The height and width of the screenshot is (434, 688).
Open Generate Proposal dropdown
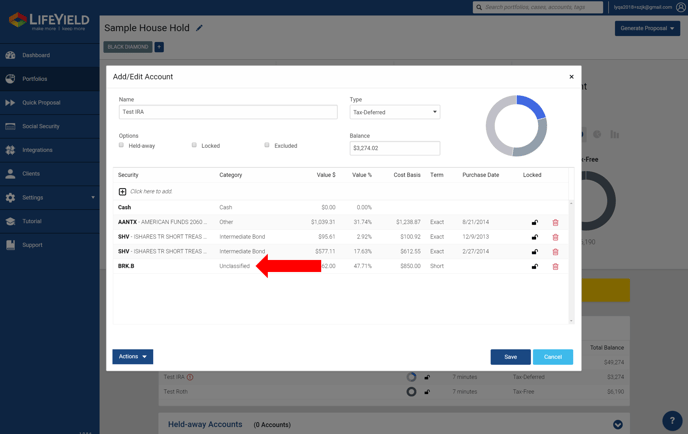point(647,29)
